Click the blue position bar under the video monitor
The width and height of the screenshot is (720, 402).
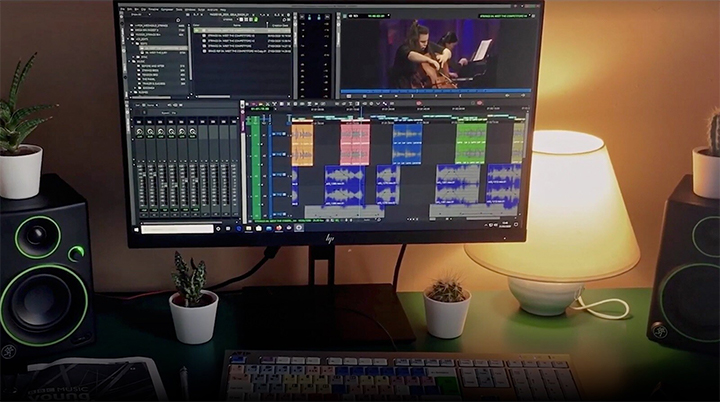tap(435, 91)
